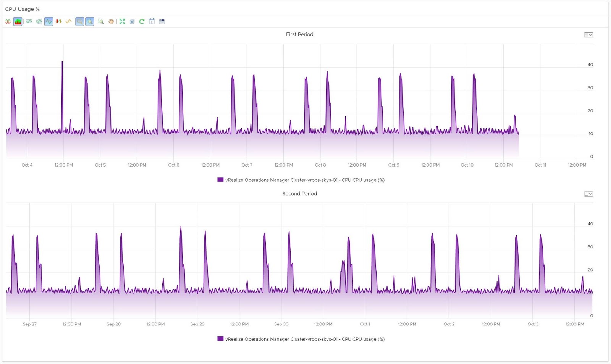Screen dimensions: 611x364
Task: Toggle the blue highlighted zigzag line icon
Action: click(x=48, y=22)
